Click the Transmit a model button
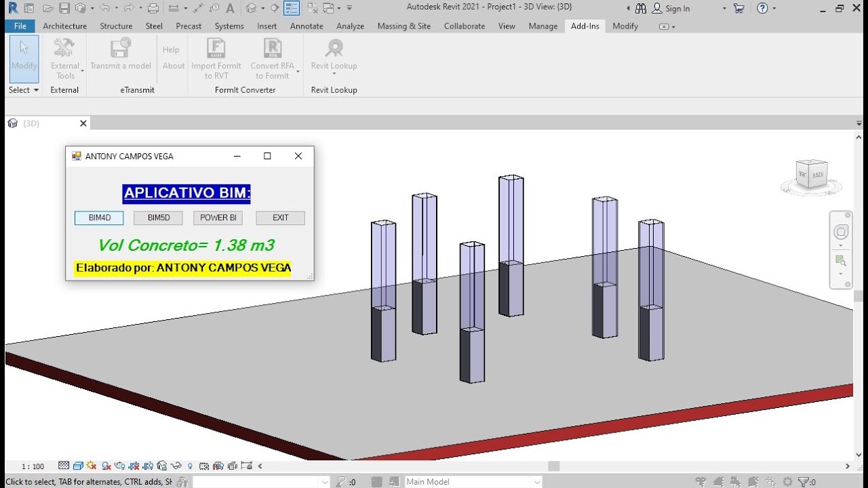 (121, 54)
